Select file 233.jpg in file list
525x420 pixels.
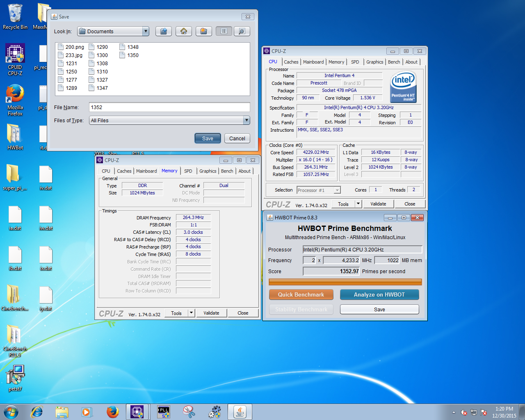pyautogui.click(x=70, y=55)
